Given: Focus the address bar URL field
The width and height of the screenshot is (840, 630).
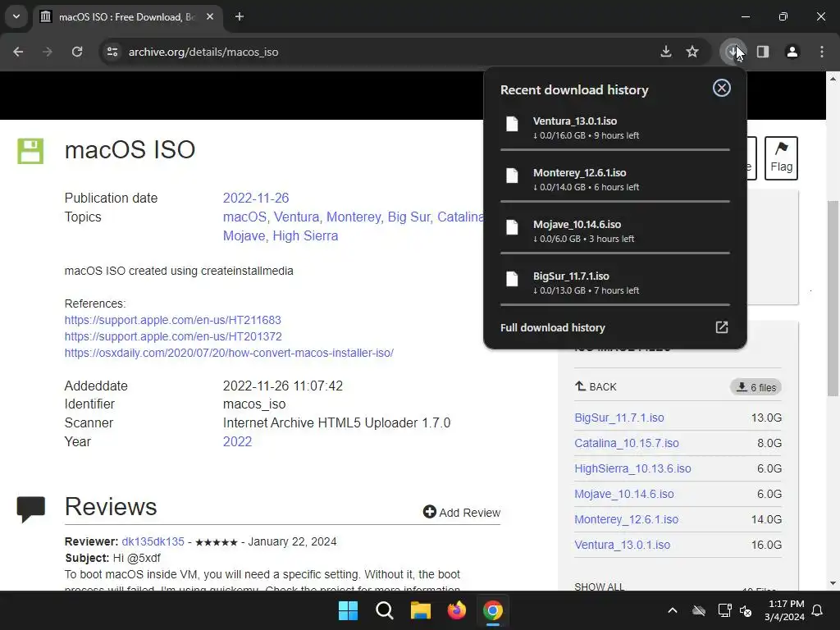Looking at the screenshot, I should [x=386, y=52].
